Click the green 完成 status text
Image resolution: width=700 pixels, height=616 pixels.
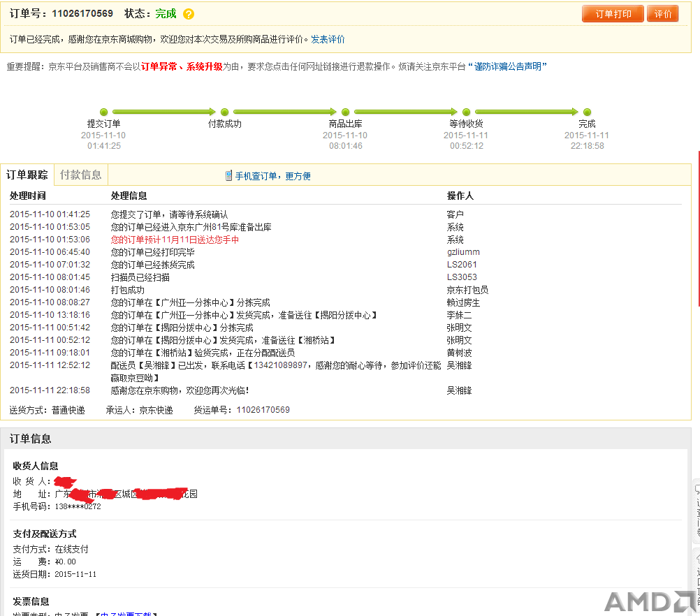point(166,14)
